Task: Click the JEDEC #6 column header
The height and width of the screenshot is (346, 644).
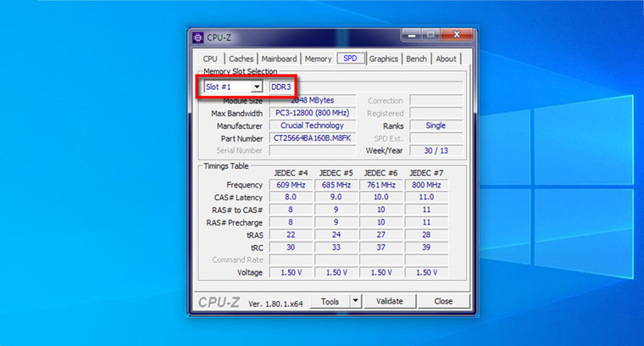Action: [x=380, y=173]
